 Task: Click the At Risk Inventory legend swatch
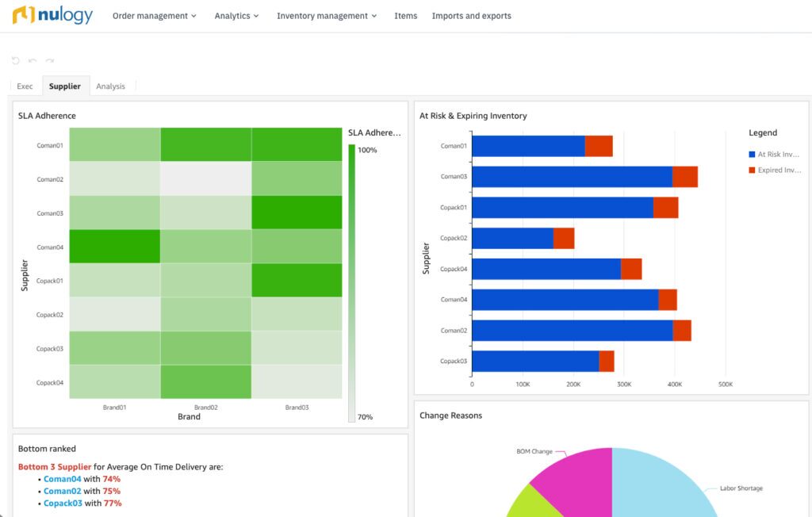coord(752,155)
